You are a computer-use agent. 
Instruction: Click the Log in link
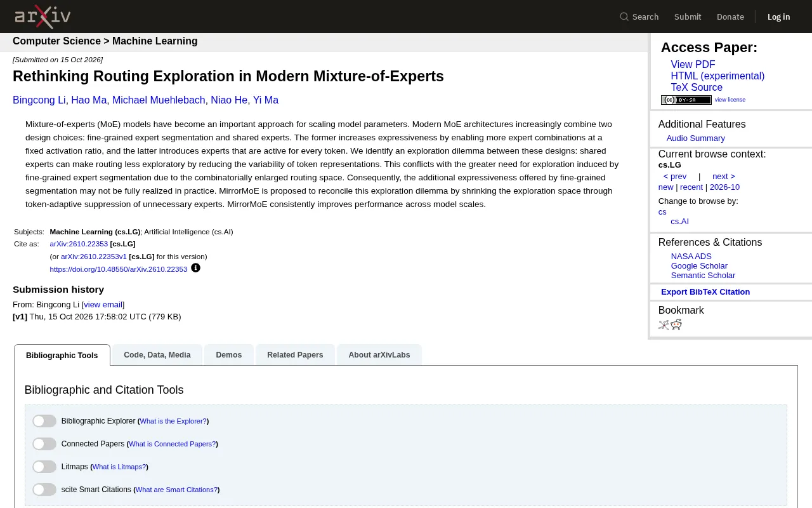coord(778,17)
